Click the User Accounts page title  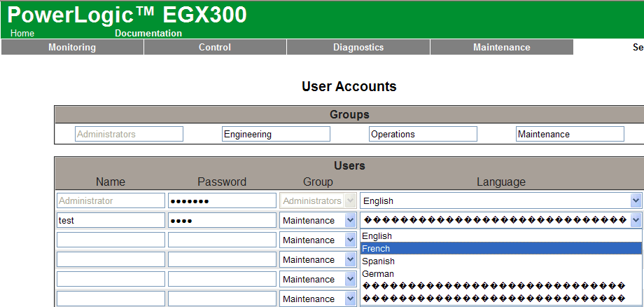coord(349,86)
